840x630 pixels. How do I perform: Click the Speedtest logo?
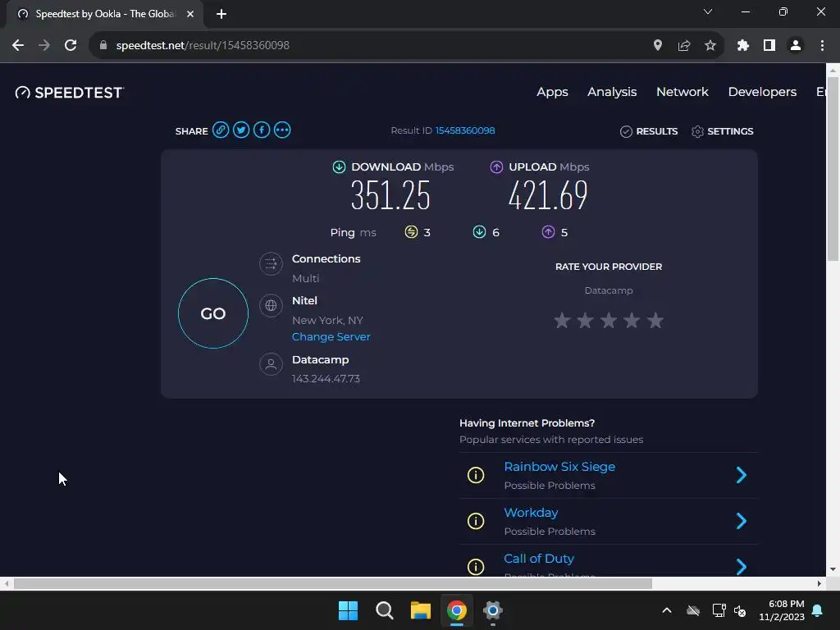tap(70, 93)
